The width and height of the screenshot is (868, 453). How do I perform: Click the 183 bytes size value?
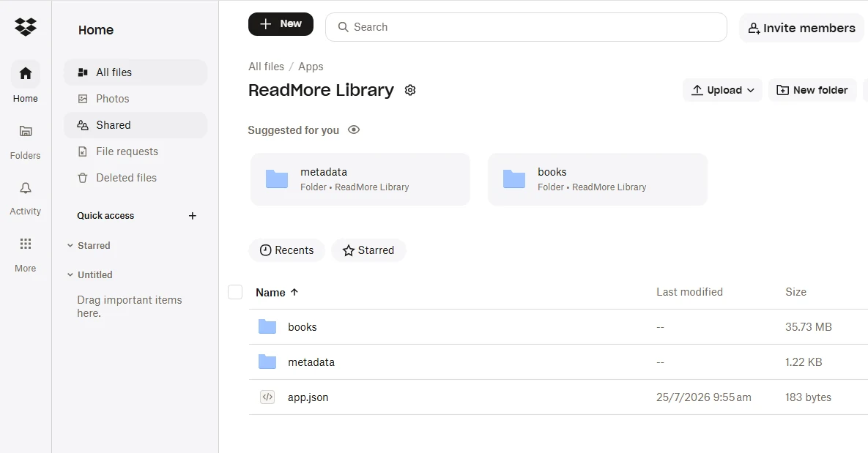pyautogui.click(x=808, y=397)
